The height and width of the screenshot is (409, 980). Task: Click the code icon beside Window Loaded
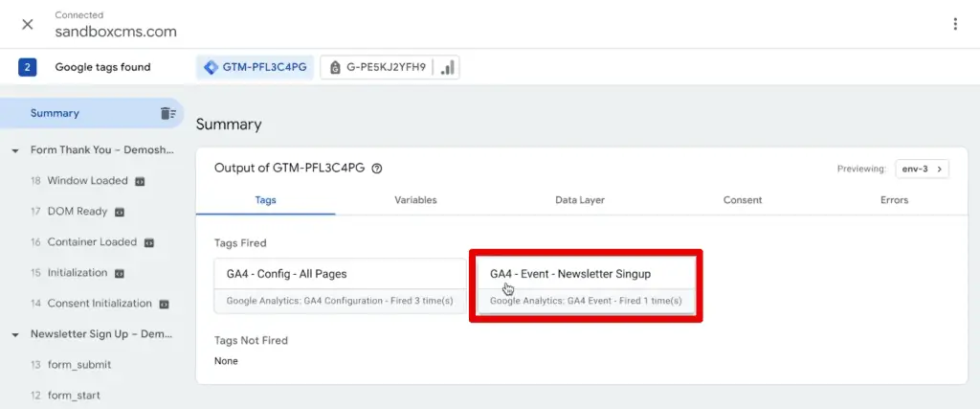click(140, 181)
